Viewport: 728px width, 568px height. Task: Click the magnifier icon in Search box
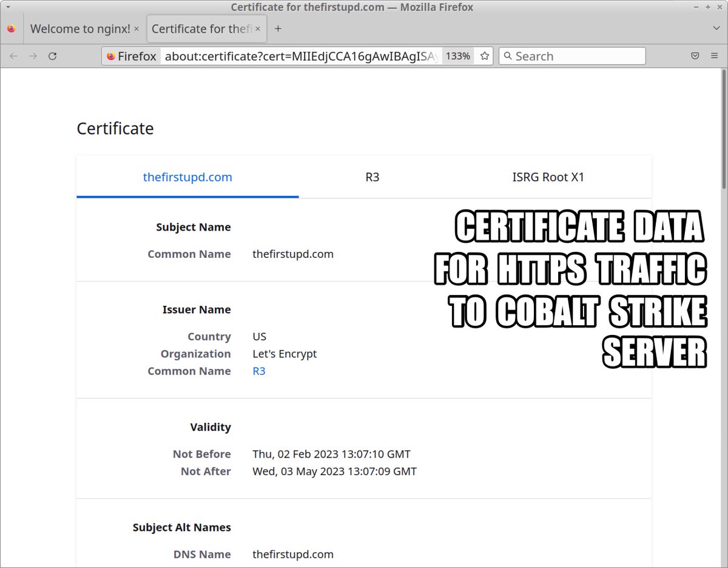[508, 56]
